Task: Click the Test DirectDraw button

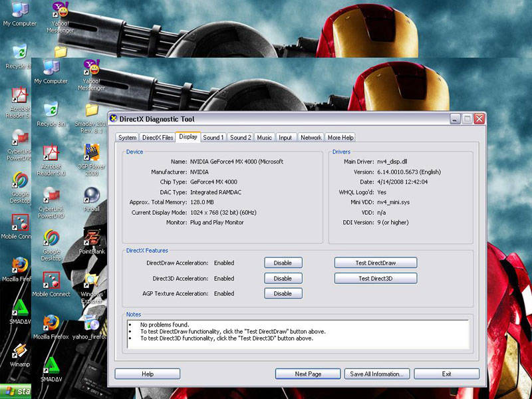Action: [x=376, y=263]
